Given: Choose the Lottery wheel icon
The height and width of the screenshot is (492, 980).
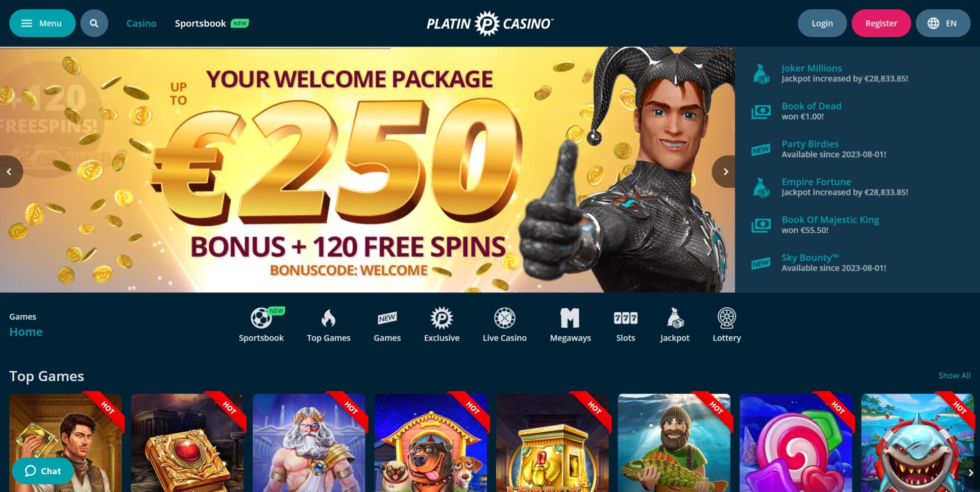Looking at the screenshot, I should tap(726, 318).
